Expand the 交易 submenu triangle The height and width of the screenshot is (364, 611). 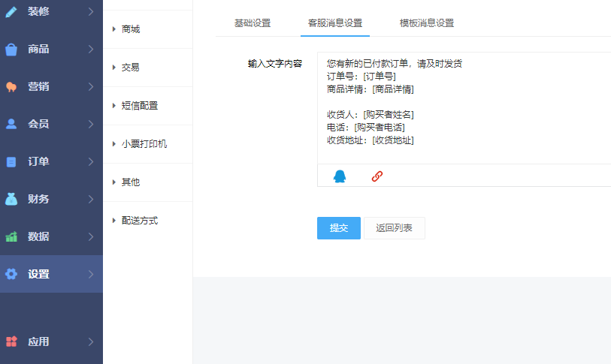point(113,68)
